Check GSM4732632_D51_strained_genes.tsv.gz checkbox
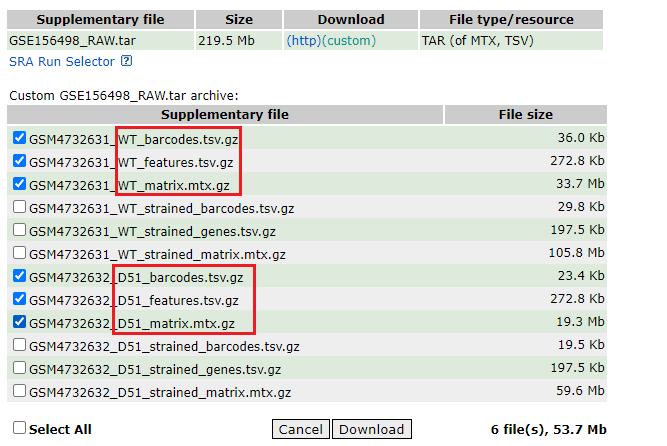 19,368
